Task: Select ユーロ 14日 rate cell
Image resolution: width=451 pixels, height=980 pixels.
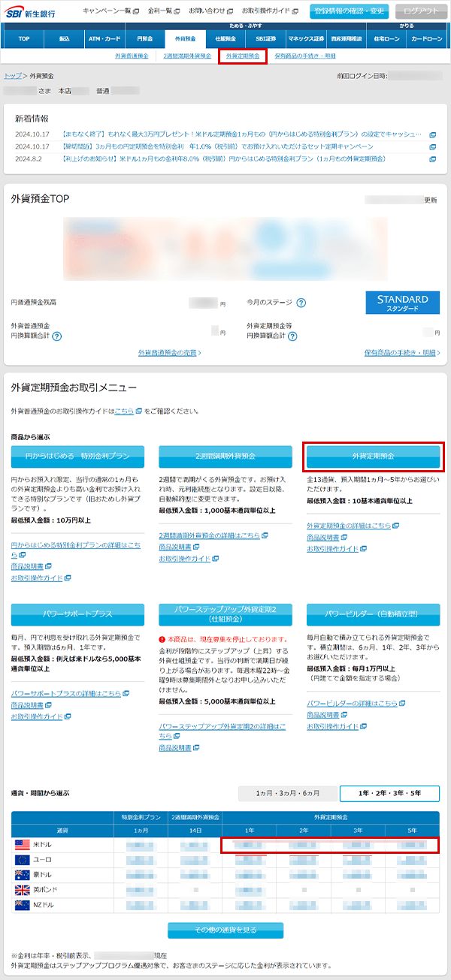Action: [196, 860]
